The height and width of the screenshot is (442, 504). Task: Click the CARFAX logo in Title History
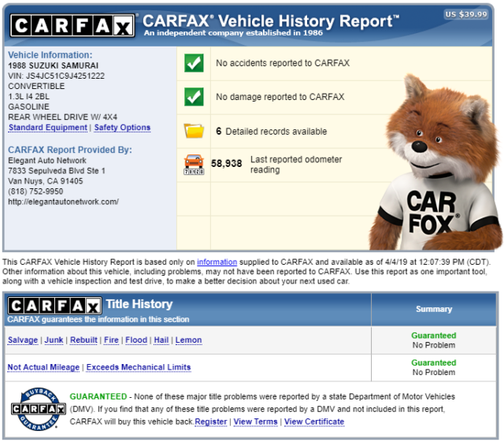(54, 305)
